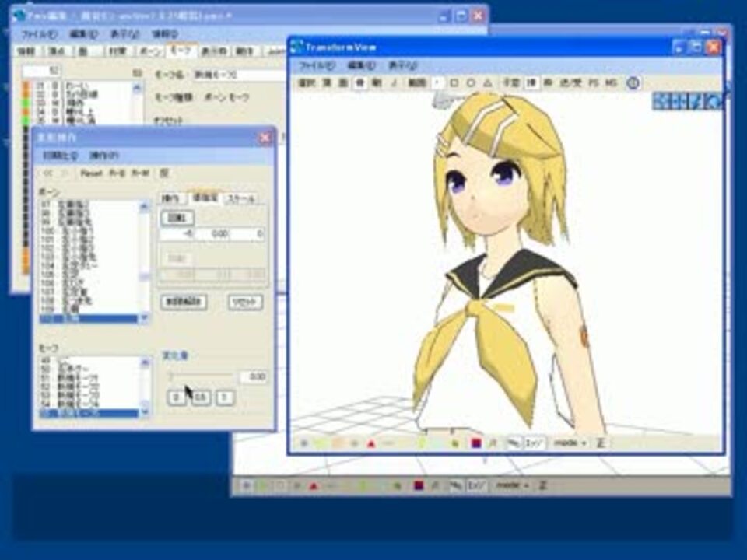This screenshot has height=560, width=747.
Task: Choose triangle range selection in TransformView
Action: [x=487, y=83]
